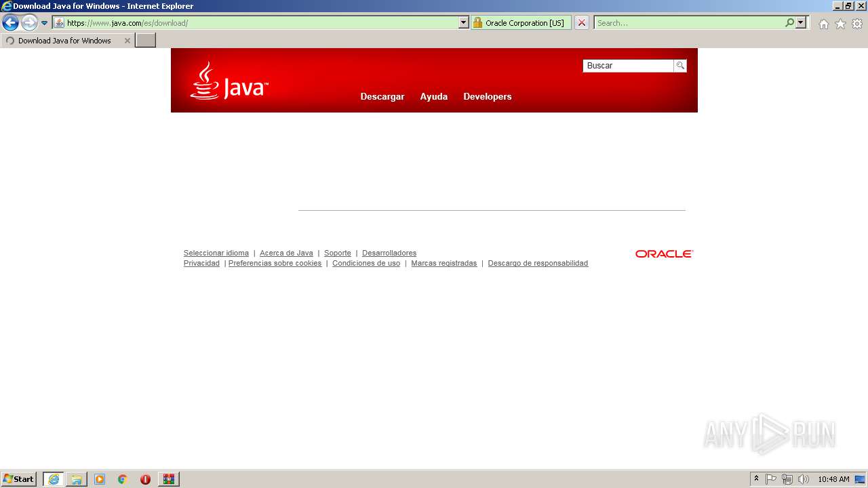Viewport: 868px width, 488px height.
Task: Click the browser Search box
Action: click(689, 23)
